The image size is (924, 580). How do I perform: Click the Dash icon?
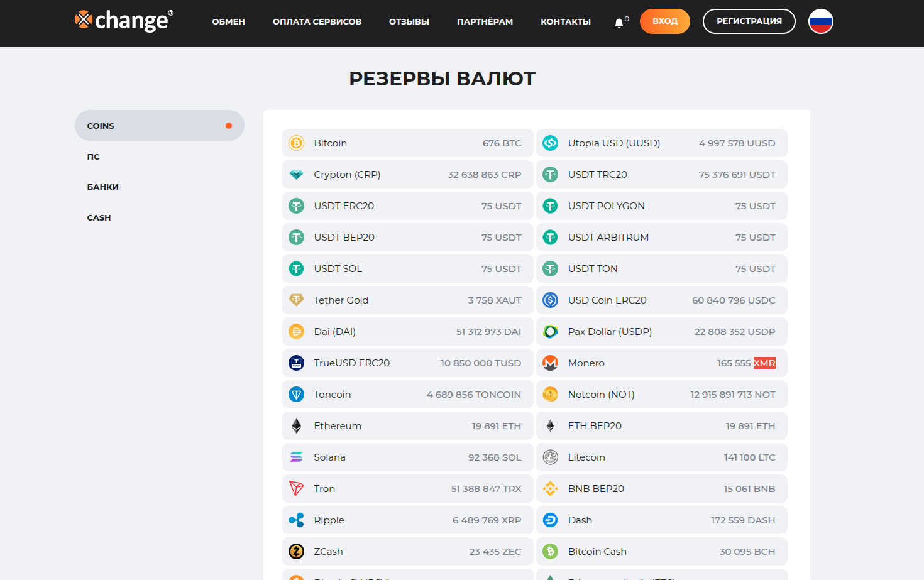coord(551,520)
